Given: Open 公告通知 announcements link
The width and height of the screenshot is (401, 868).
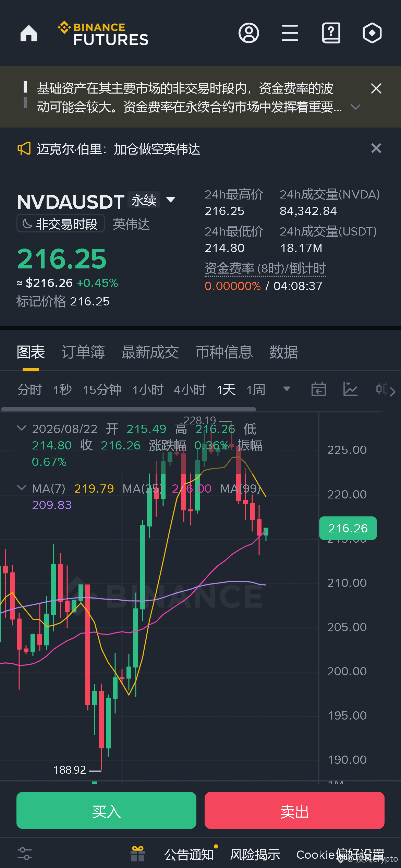Looking at the screenshot, I should tap(189, 854).
